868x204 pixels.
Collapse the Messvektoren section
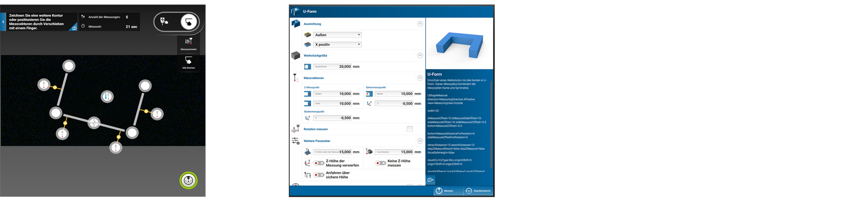[x=420, y=78]
